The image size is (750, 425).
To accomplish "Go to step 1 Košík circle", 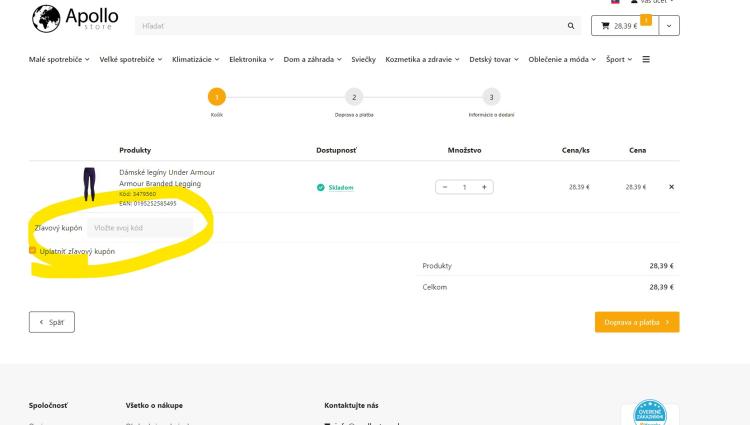I will point(217,97).
